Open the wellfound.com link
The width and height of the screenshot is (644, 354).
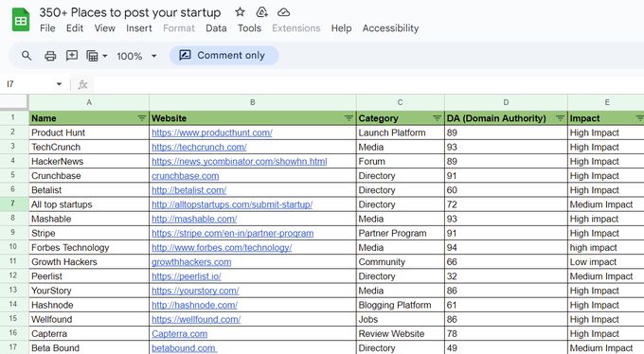[196, 320]
